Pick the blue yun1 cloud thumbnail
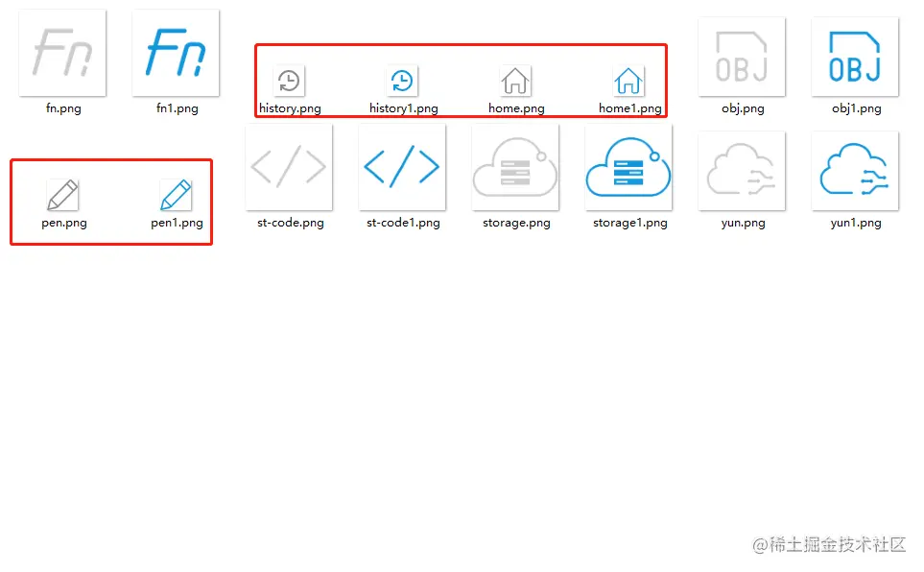Image resolution: width=924 pixels, height=572 pixels. pos(855,171)
